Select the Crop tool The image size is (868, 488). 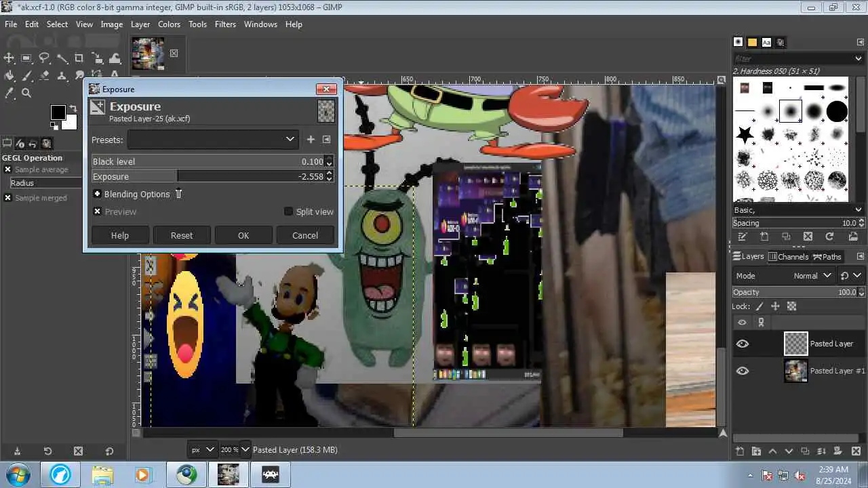[x=79, y=58]
